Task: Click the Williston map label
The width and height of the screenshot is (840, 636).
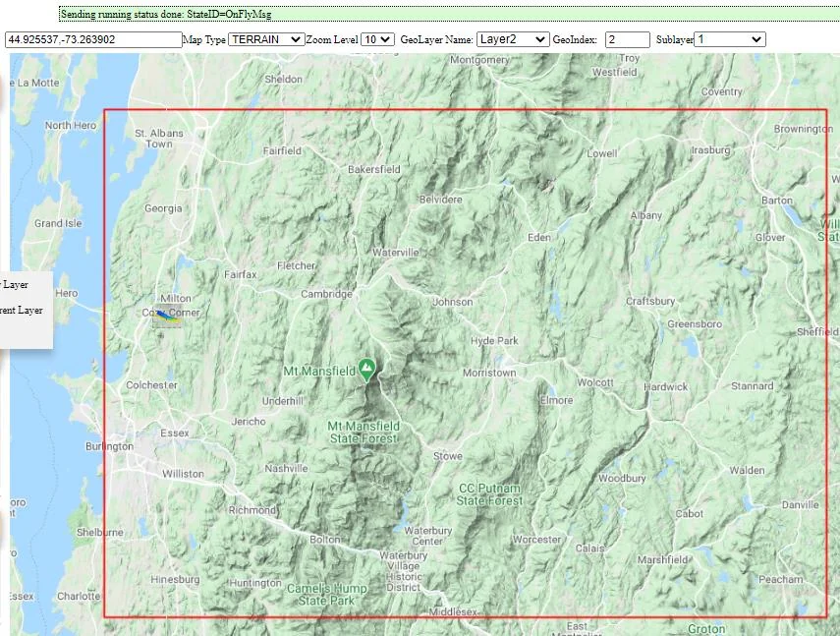Action: tap(183, 474)
